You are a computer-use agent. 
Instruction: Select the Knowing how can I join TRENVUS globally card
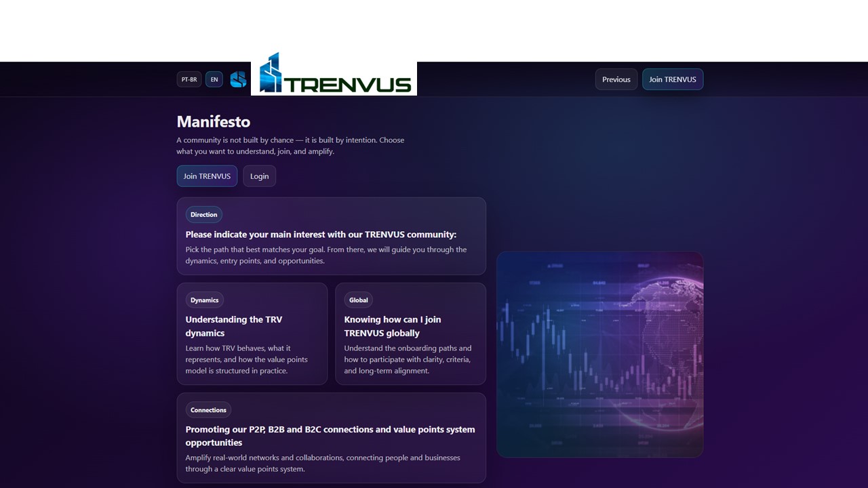411,333
